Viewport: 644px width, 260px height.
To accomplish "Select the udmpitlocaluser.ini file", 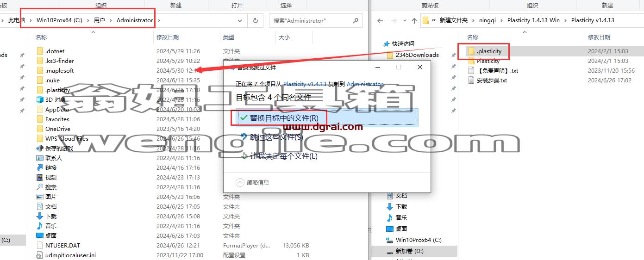I will click(70, 255).
